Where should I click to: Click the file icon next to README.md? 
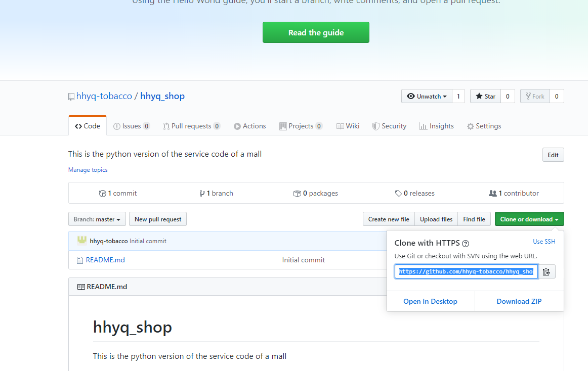80,260
